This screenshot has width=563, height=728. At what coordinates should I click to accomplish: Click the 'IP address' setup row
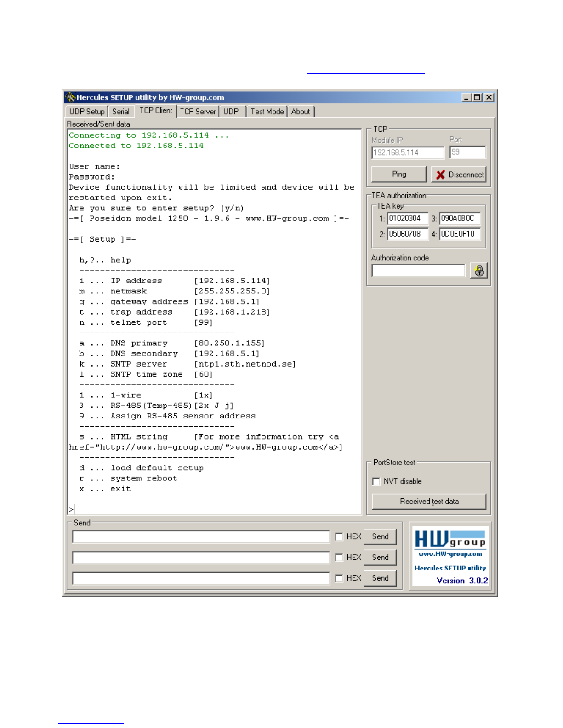point(175,281)
